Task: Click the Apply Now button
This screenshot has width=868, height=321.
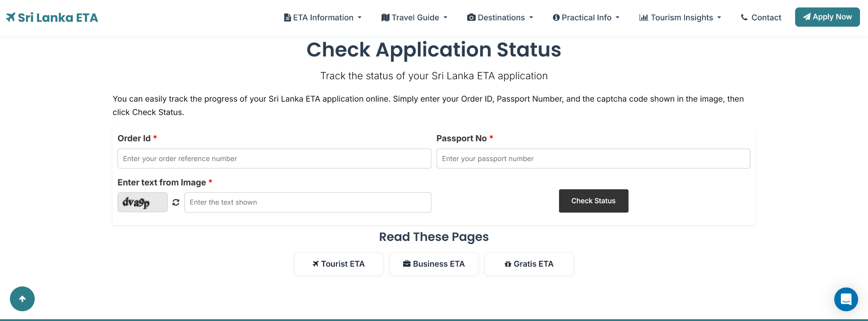Action: coord(827,17)
